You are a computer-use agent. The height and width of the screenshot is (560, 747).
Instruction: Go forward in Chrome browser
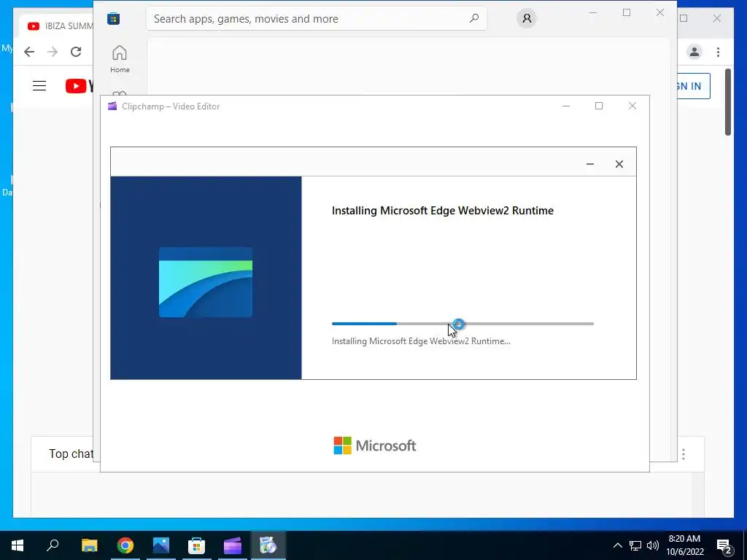(53, 52)
